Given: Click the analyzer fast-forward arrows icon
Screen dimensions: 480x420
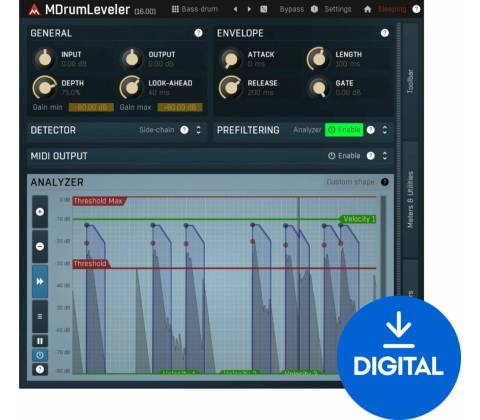Looking at the screenshot, I should coord(40,282).
